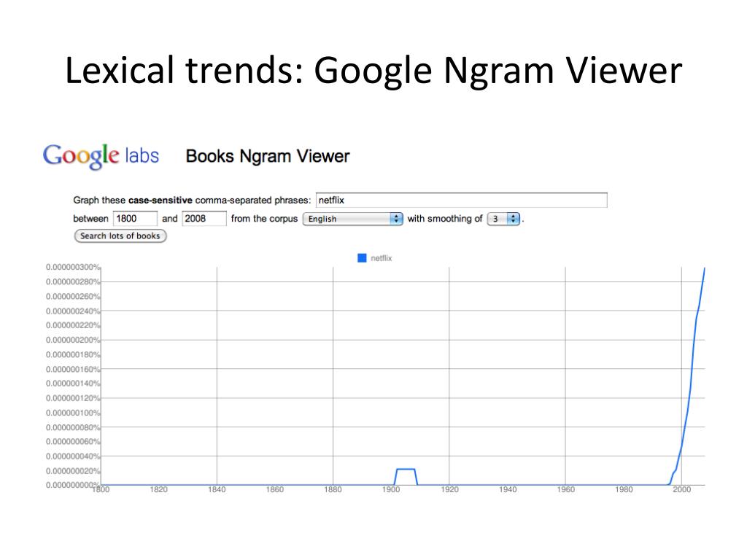Click the small plateau in line near 1905
Viewport: 747px width, 560px height.
pyautogui.click(x=406, y=470)
